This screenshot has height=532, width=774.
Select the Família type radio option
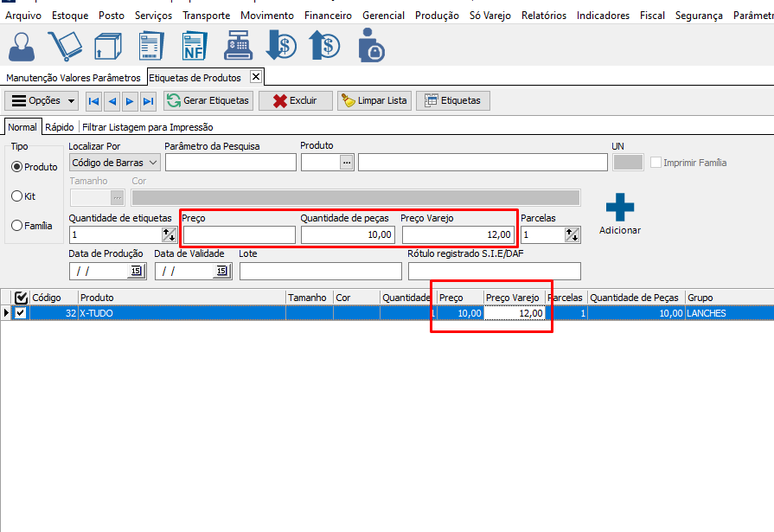point(17,226)
